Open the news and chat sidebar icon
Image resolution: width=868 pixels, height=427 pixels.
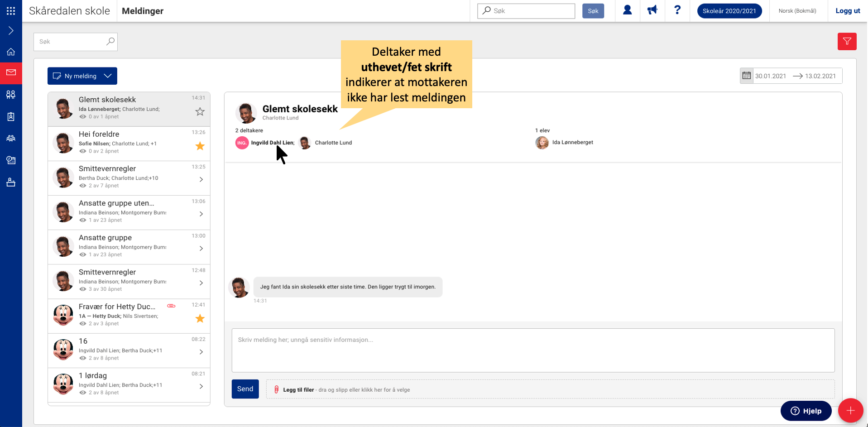11,160
